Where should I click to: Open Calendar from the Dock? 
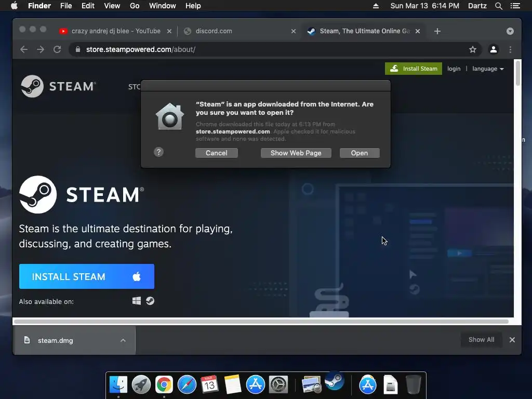click(209, 384)
